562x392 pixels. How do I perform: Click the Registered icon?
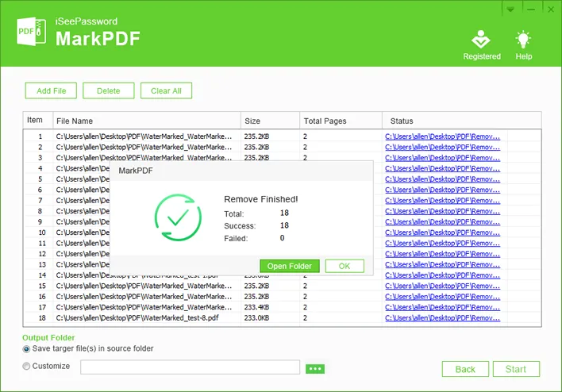tap(481, 39)
